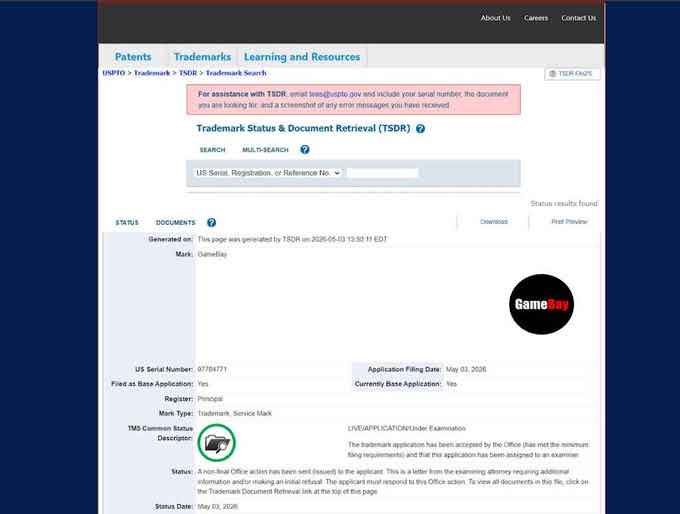Open the TSDR help icon beside title
680x514 pixels.
tap(420, 129)
